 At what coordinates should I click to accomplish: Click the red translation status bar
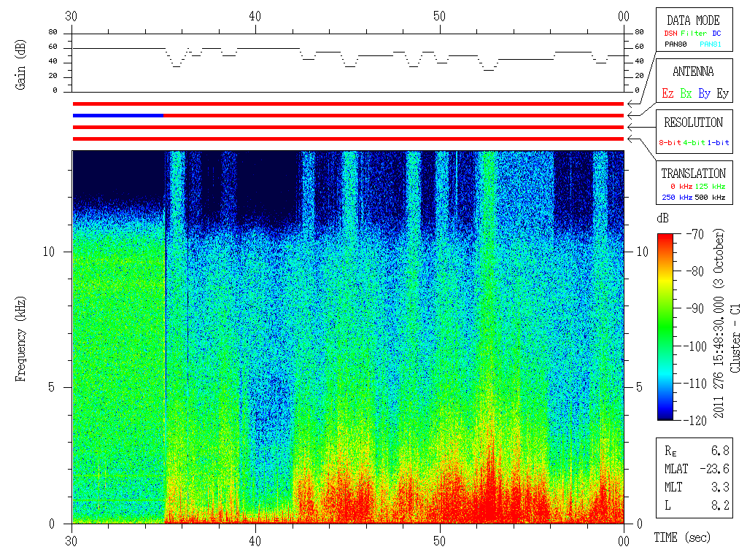click(x=348, y=139)
